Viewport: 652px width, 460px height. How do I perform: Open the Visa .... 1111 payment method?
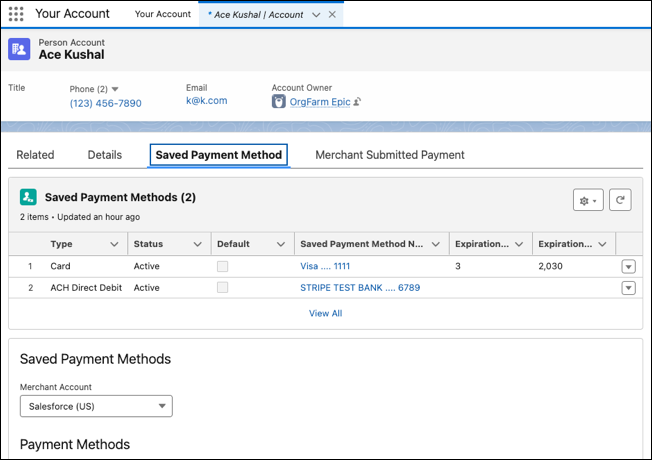(325, 266)
